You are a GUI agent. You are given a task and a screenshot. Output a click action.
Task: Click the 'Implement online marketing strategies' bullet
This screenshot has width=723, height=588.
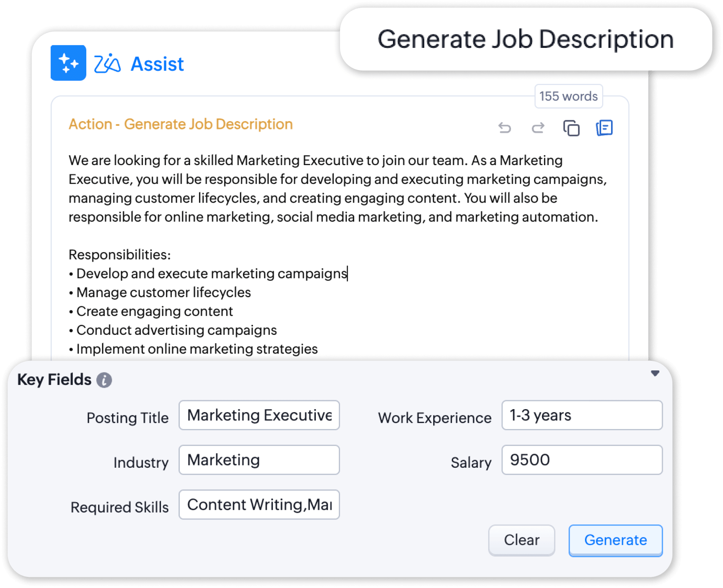pyautogui.click(x=193, y=349)
